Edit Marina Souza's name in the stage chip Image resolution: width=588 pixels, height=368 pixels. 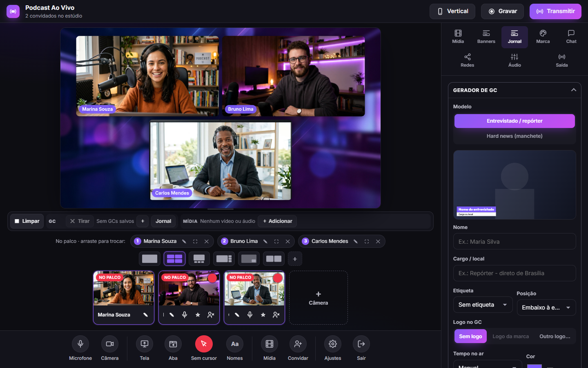pos(184,241)
